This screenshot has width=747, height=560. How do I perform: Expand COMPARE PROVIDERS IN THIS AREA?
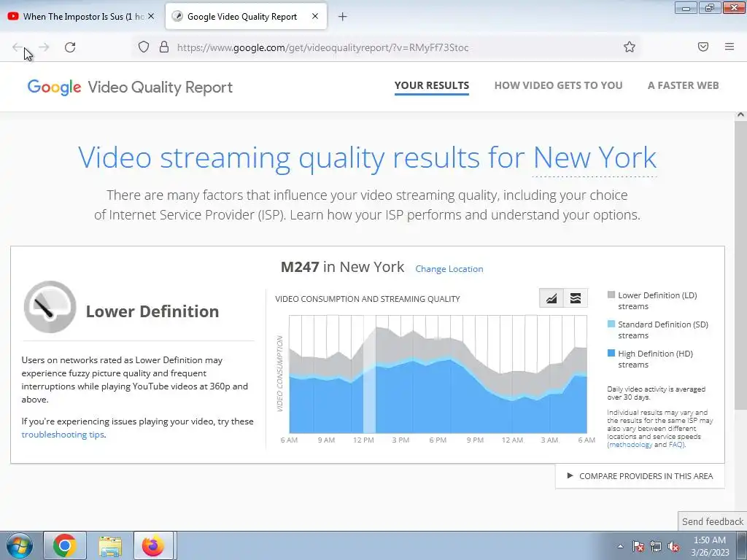pos(640,476)
